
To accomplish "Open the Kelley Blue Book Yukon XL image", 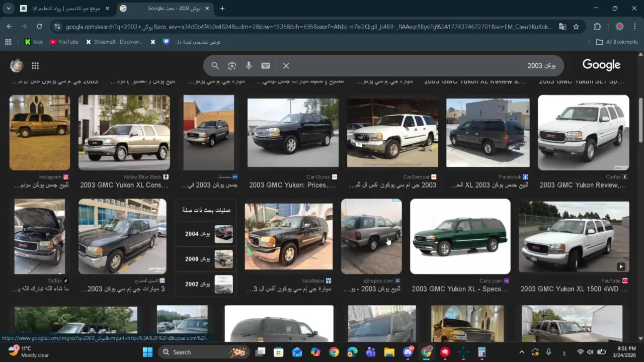I will pyautogui.click(x=124, y=133).
